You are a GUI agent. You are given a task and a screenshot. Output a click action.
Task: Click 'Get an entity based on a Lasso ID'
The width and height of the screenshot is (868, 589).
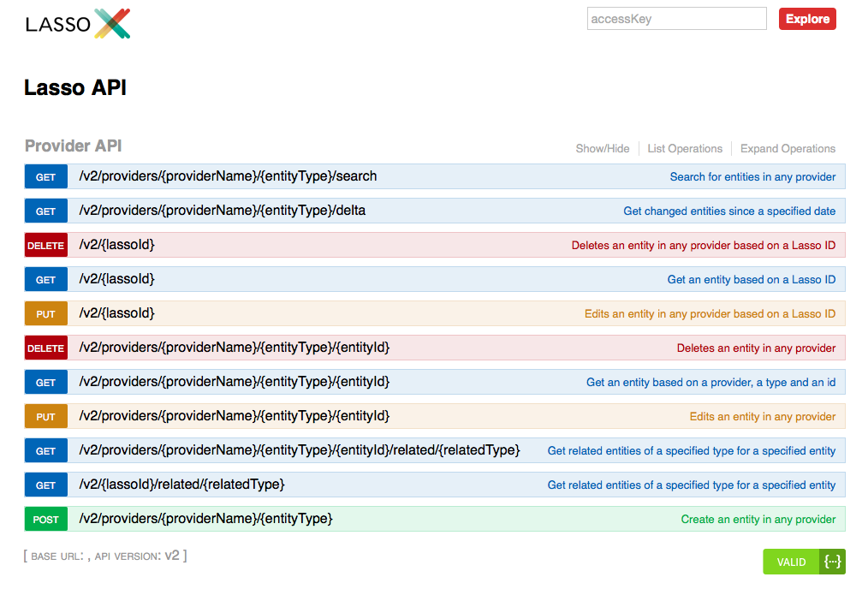(752, 280)
